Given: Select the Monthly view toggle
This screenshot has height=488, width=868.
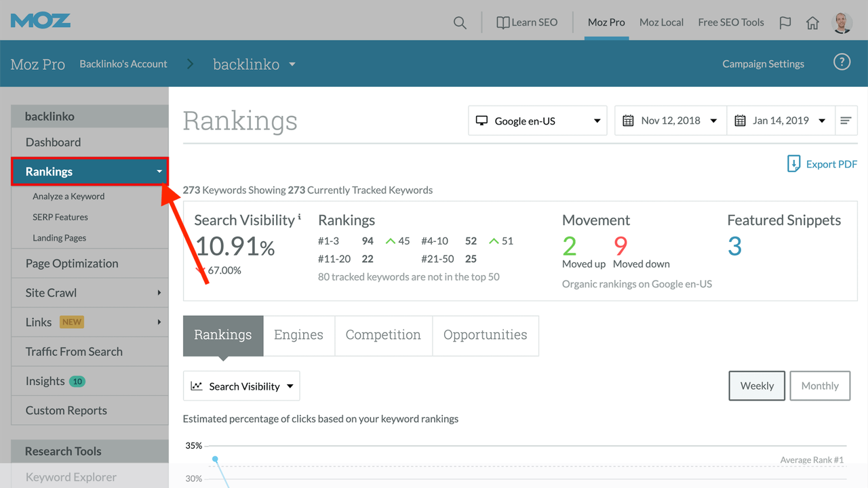Looking at the screenshot, I should pos(820,386).
